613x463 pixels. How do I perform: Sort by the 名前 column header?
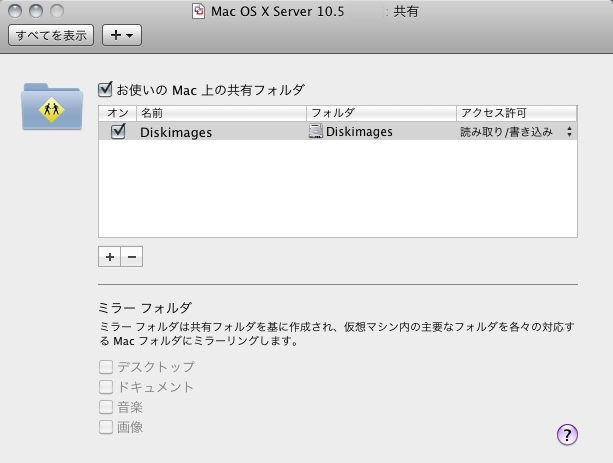[x=220, y=113]
